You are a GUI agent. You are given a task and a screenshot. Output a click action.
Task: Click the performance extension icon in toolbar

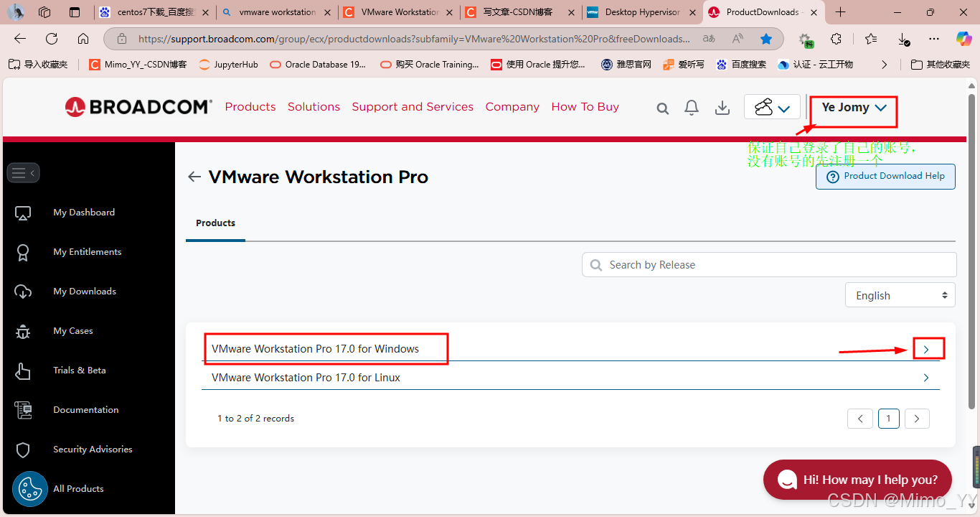(x=806, y=39)
